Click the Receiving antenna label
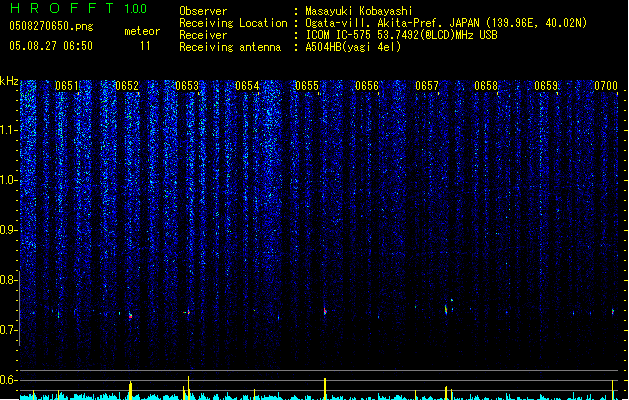The width and height of the screenshot is (629, 400). coord(230,47)
